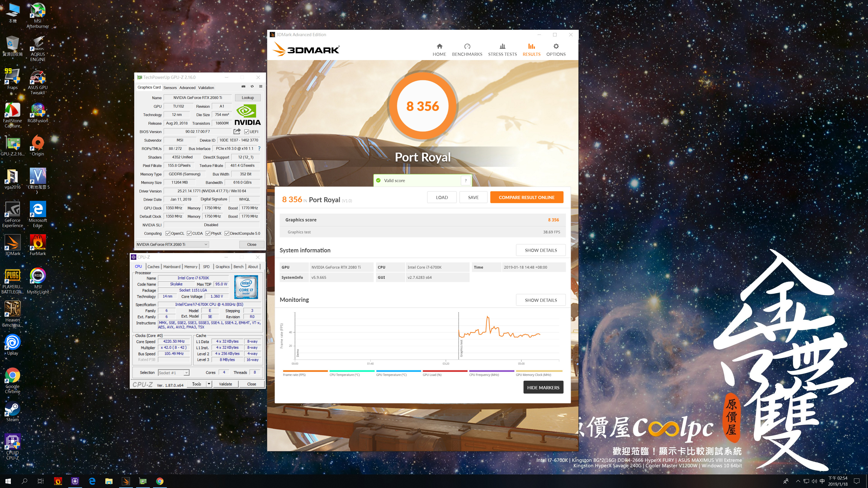868x488 pixels.
Task: Toggle UEFI checkbox in GPU-Z
Action: [247, 132]
